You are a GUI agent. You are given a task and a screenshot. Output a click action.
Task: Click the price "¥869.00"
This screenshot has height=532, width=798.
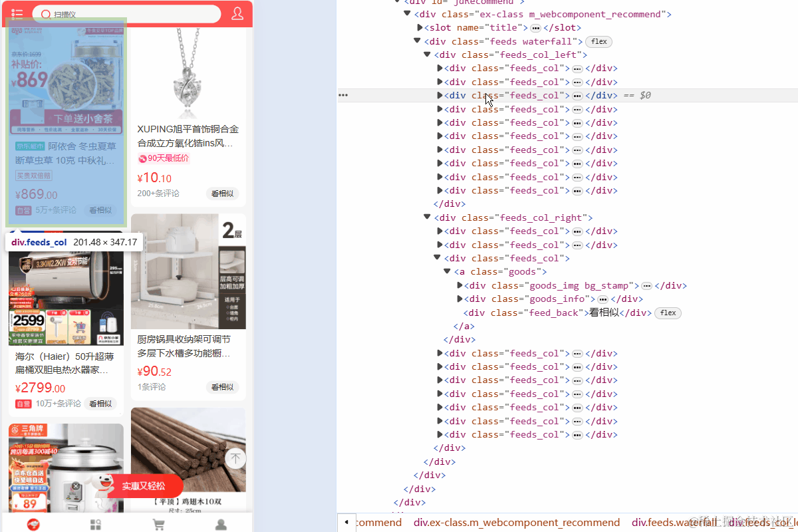click(36, 194)
